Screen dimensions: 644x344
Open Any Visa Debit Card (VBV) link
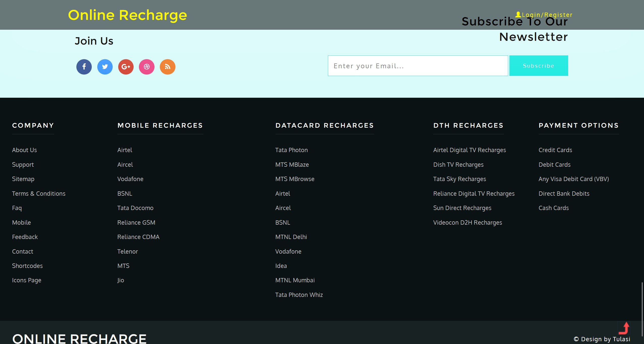click(574, 179)
